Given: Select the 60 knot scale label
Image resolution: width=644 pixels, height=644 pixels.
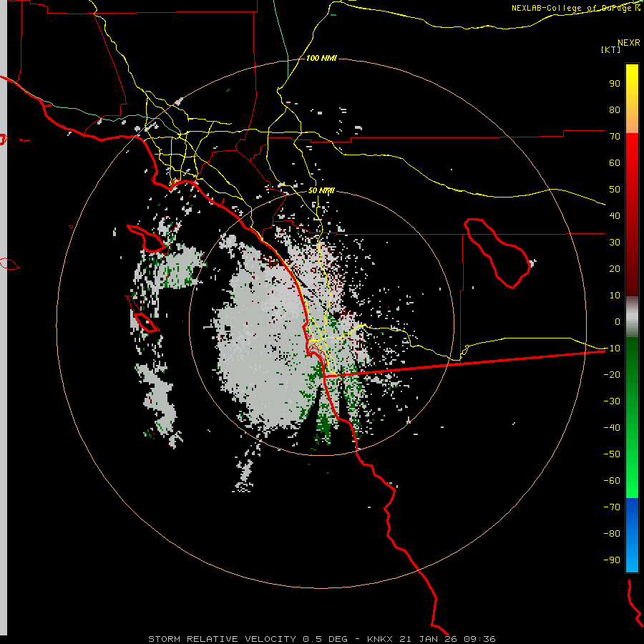Looking at the screenshot, I should tap(615, 162).
